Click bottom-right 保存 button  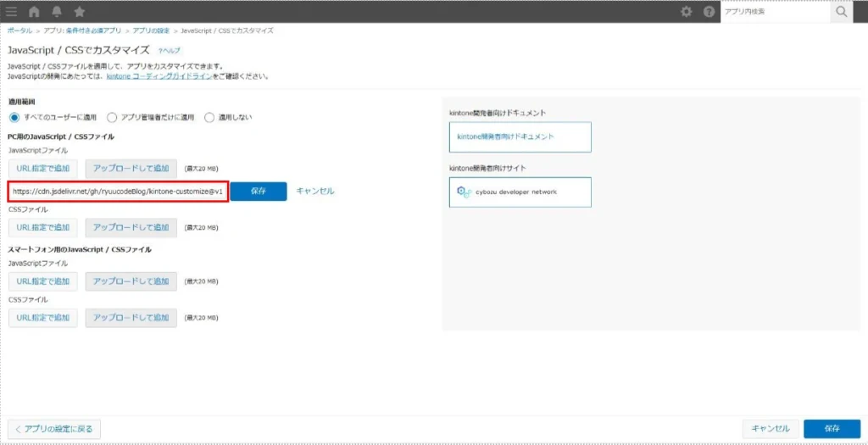(832, 428)
